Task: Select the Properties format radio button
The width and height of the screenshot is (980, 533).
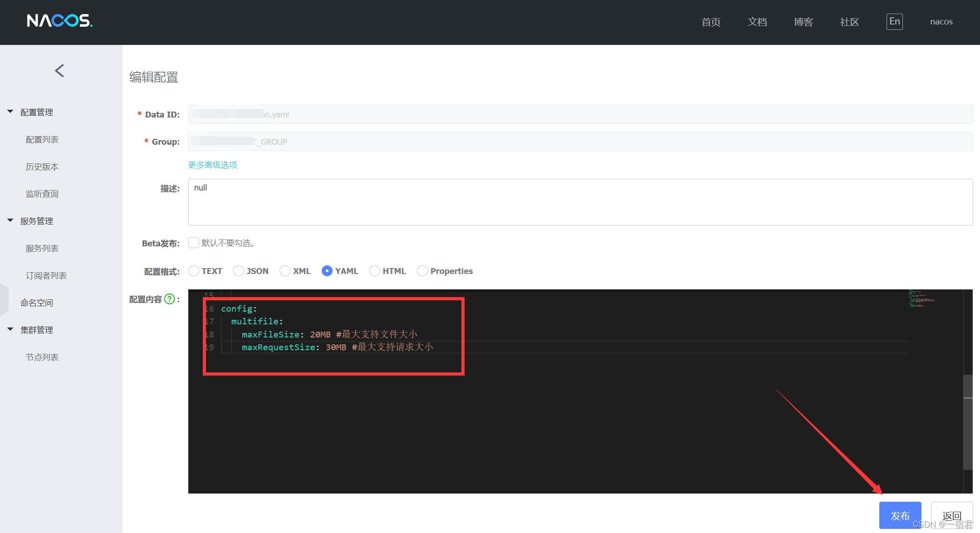Action: [422, 271]
